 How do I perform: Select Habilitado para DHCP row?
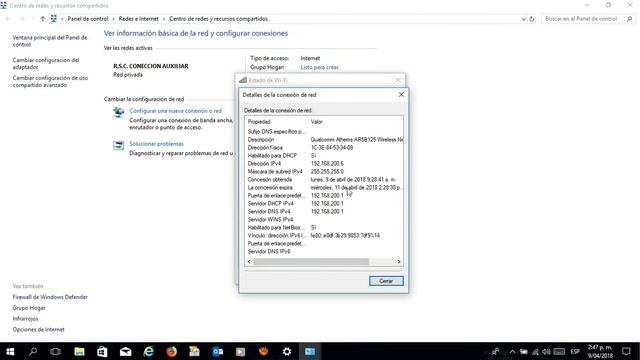point(324,156)
